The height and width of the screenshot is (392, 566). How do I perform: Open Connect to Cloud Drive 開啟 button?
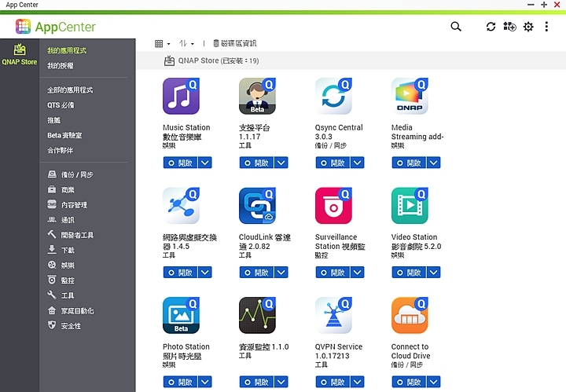click(x=409, y=382)
